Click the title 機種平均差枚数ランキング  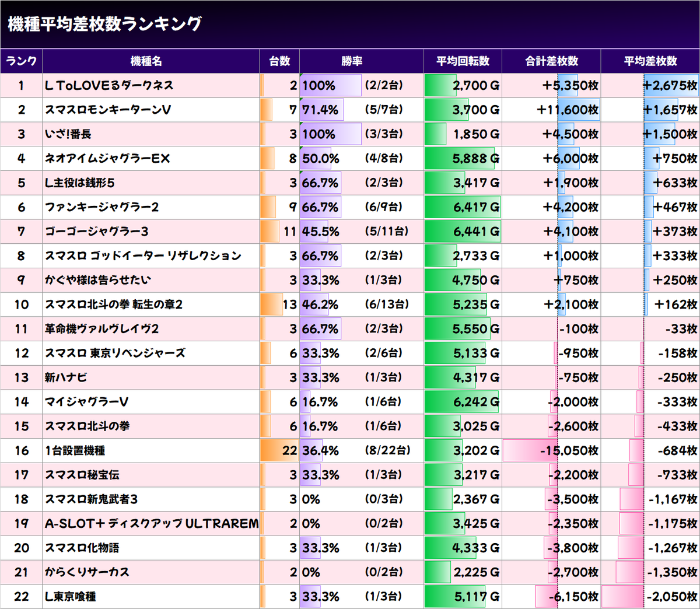pos(105,24)
